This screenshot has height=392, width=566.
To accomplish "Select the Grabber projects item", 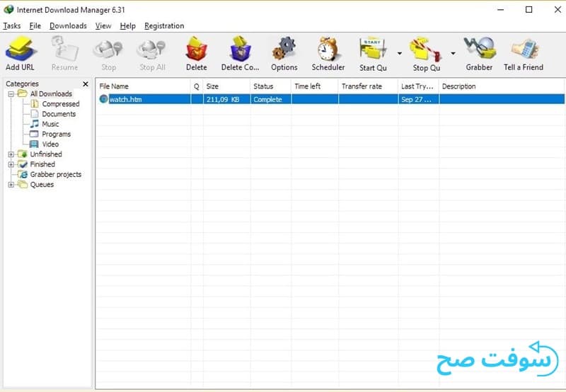I will (x=56, y=175).
